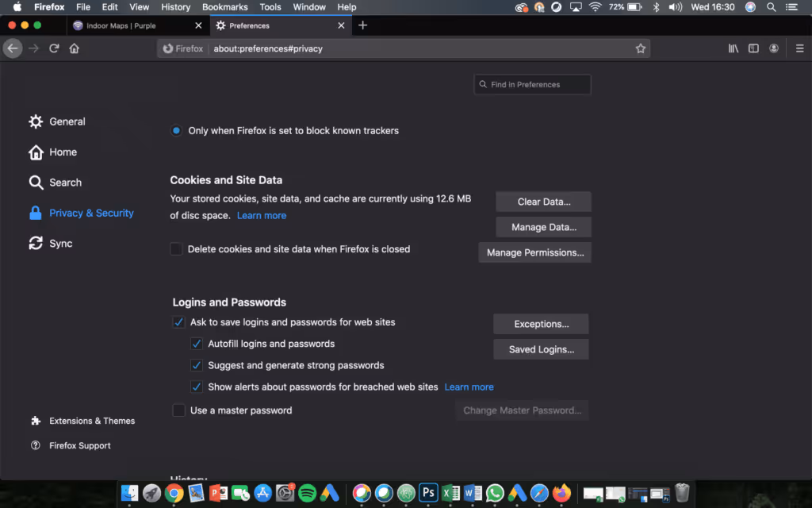Open Home preferences category

tap(53, 152)
